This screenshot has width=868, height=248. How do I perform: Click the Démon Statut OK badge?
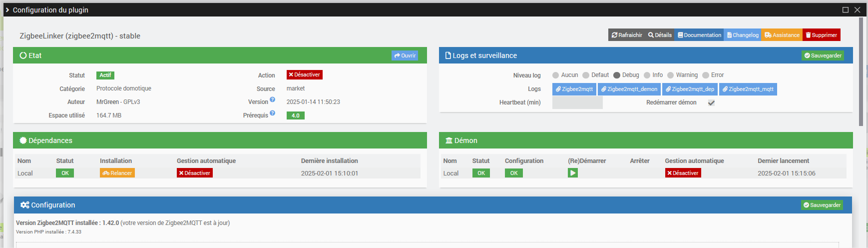481,173
